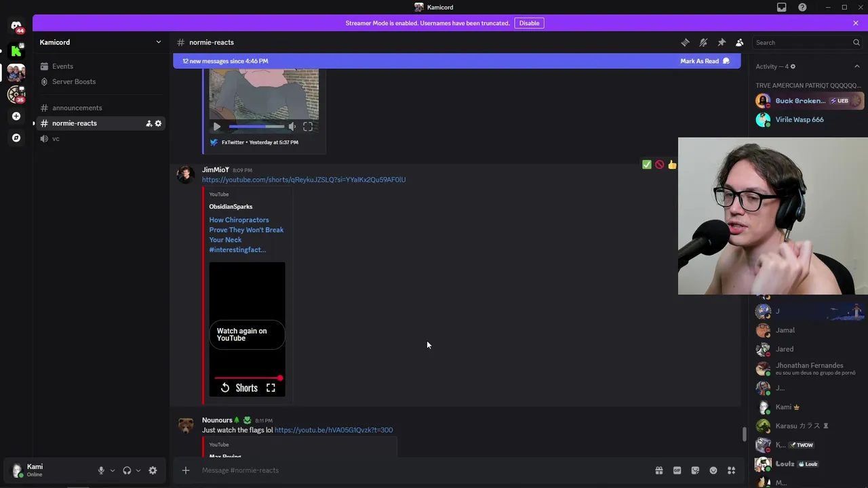Collapse the Activity section chevron
Image resolution: width=868 pixels, height=488 pixels.
pyautogui.click(x=857, y=66)
